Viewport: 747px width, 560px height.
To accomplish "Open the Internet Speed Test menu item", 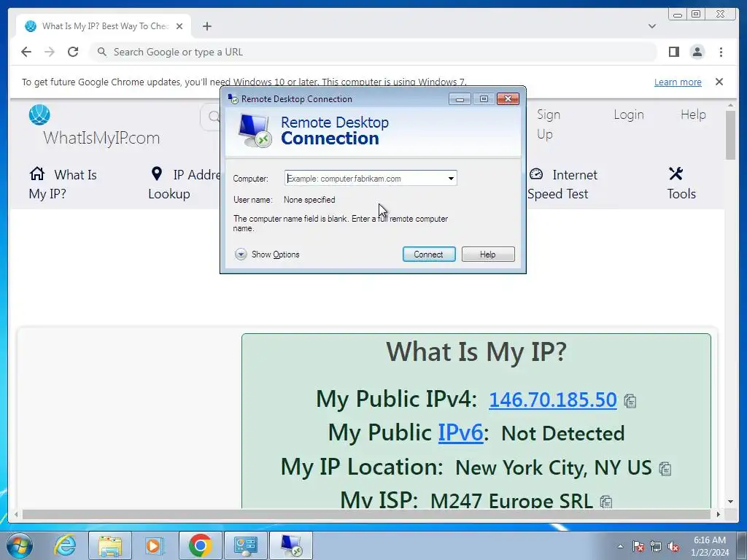I will tap(562, 184).
